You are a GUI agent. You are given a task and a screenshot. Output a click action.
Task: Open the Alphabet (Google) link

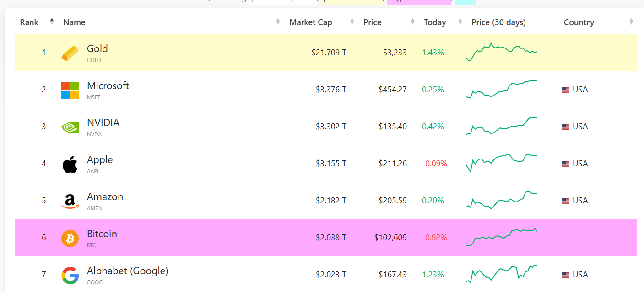pyautogui.click(x=127, y=271)
